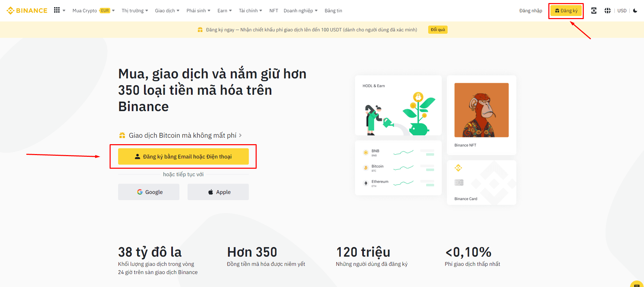Image resolution: width=644 pixels, height=287 pixels.
Task: Open chat support bubble icon
Action: 637,284
